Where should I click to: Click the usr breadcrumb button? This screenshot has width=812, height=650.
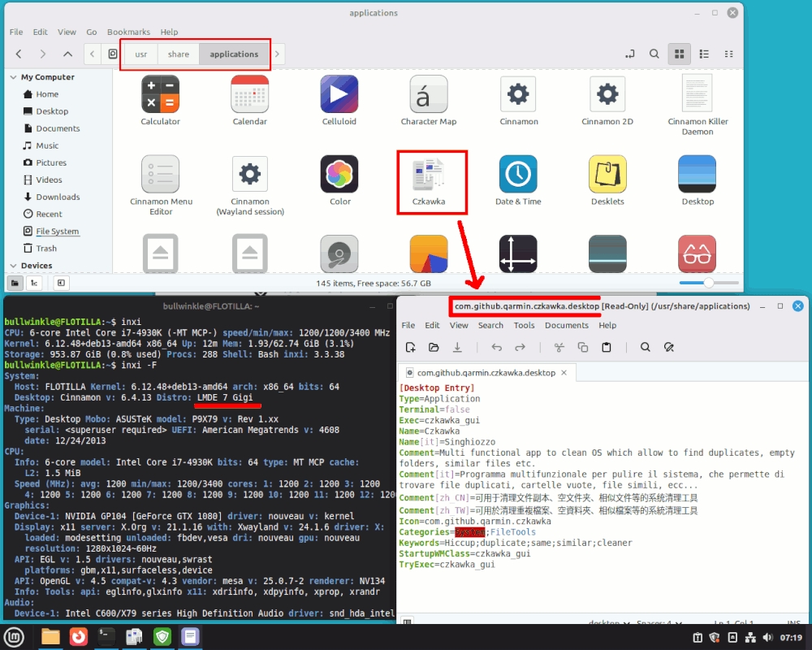pos(140,54)
